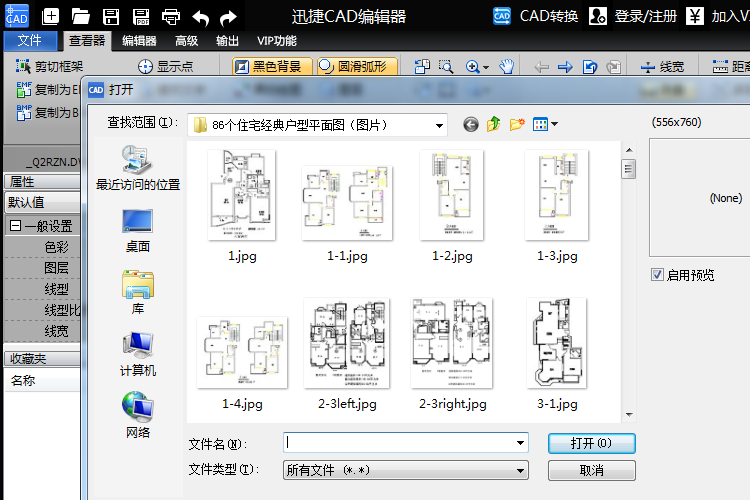Go to 计算机 computer location

138,355
